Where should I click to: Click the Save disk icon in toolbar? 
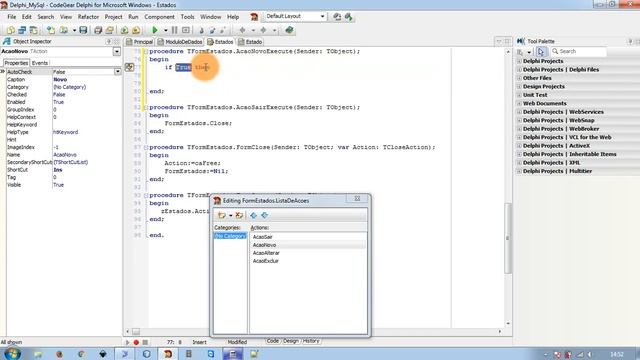(83, 30)
